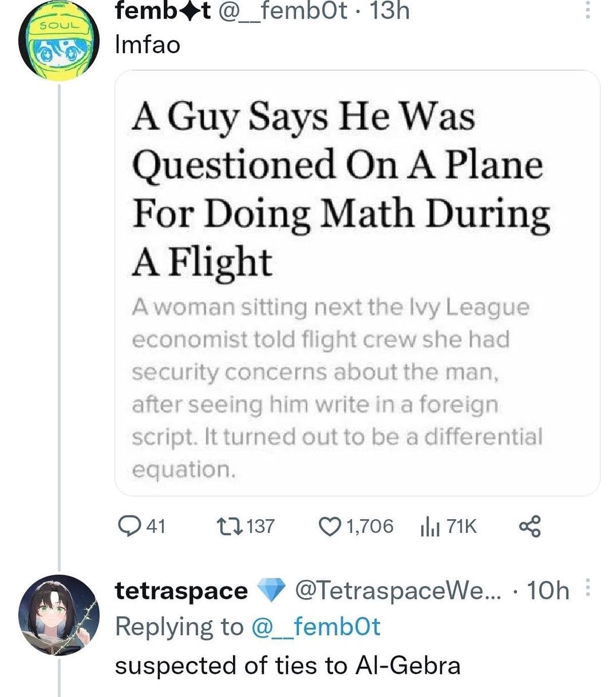Viewport: 616px width, 697px height.
Task: Click the "lmfao" tweet text
Action: 148,45
